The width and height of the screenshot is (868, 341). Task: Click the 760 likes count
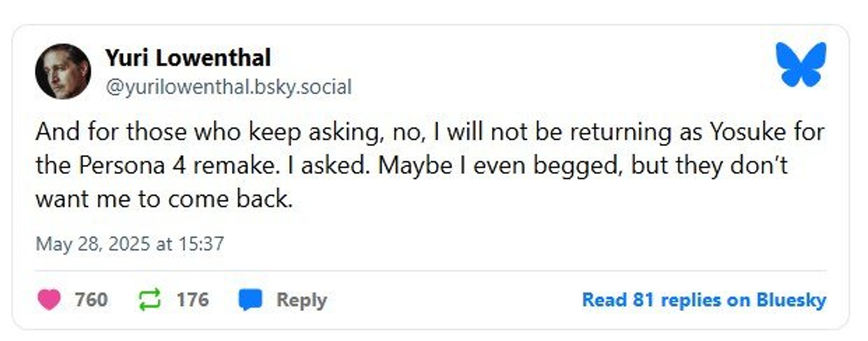point(91,300)
